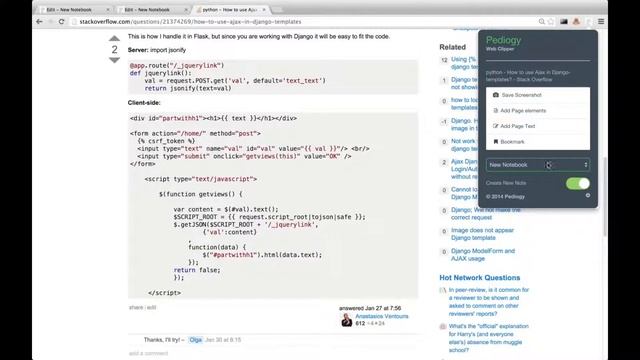Switch to the leftmost Edit - New Notebook tab
The width and height of the screenshot is (640, 360).
point(73,9)
